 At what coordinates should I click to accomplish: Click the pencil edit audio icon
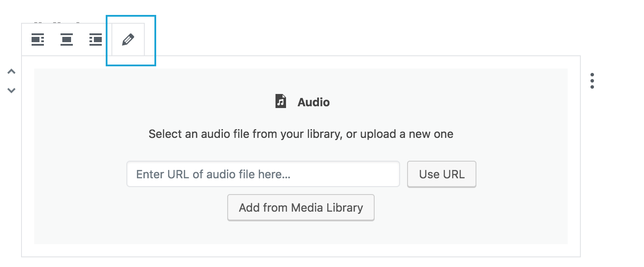coord(128,40)
